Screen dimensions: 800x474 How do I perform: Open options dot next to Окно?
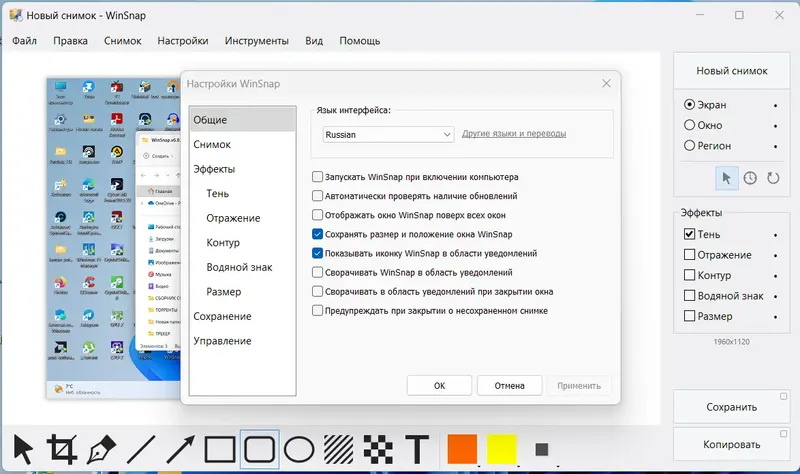[x=776, y=126]
